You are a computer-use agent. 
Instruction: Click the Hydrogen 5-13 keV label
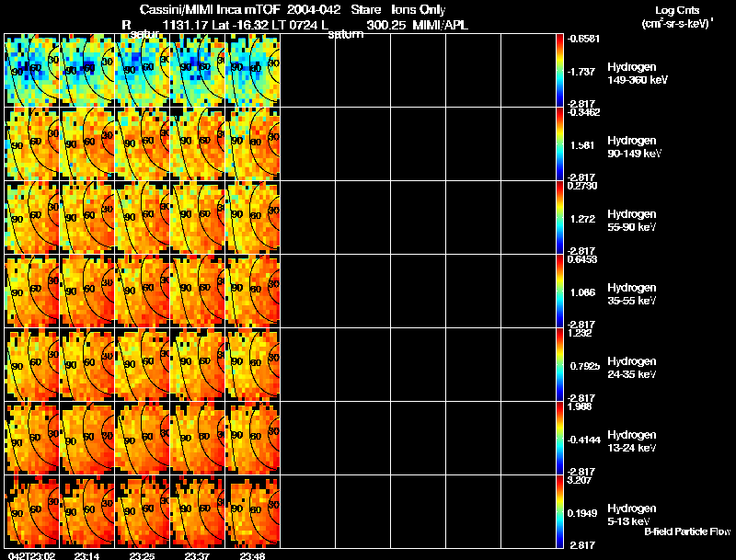pos(632,515)
